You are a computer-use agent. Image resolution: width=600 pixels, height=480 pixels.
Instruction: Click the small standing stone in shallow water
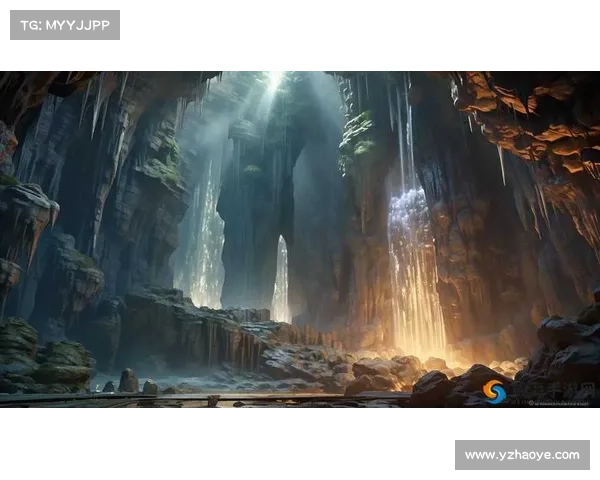click(128, 380)
